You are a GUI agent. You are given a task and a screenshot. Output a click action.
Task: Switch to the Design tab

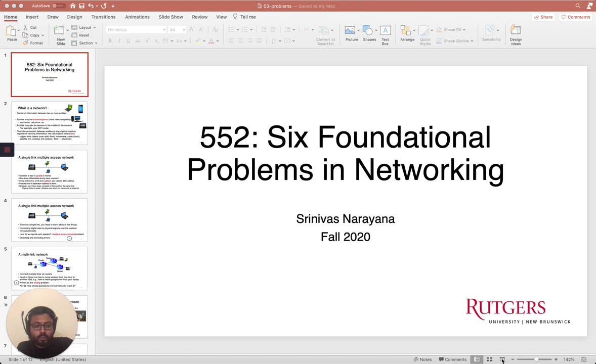(74, 17)
